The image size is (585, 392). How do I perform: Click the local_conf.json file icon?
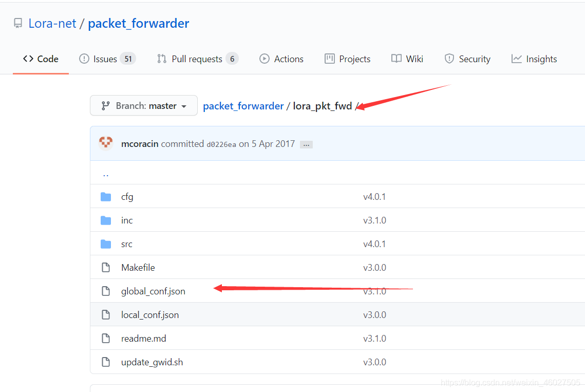[x=106, y=315]
